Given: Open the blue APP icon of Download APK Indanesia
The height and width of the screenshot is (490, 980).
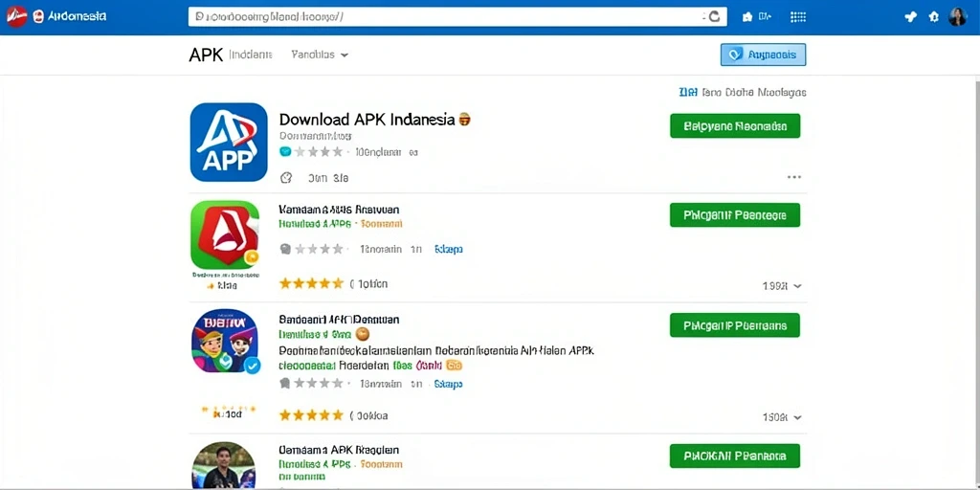Looking at the screenshot, I should point(229,142).
